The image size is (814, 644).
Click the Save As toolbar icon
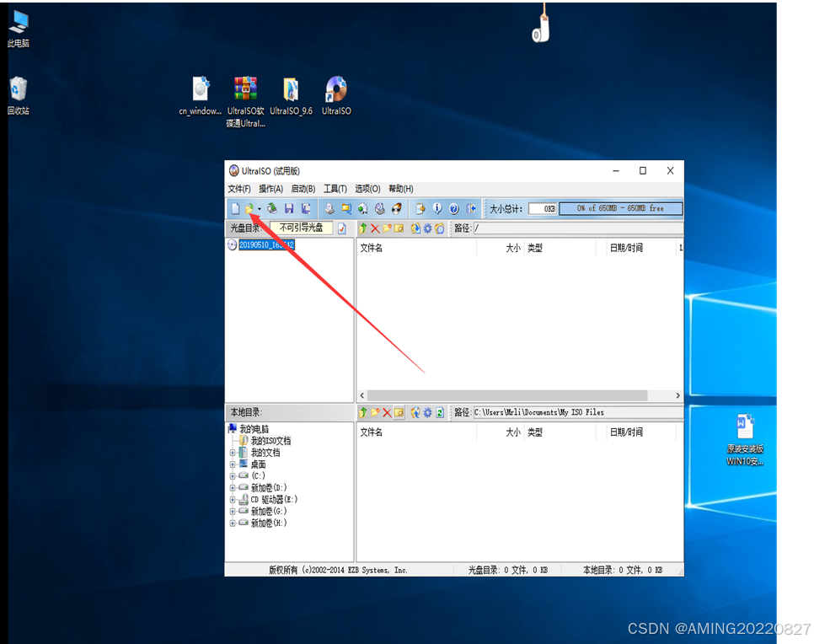coord(306,209)
